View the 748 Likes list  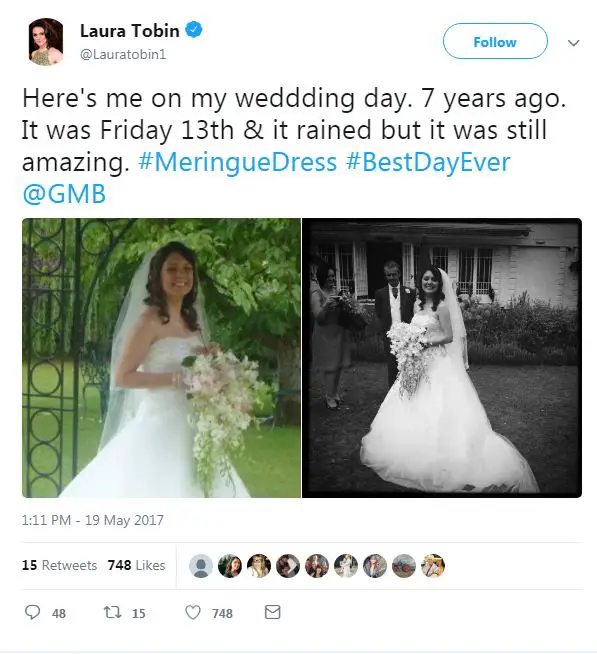coord(136,565)
